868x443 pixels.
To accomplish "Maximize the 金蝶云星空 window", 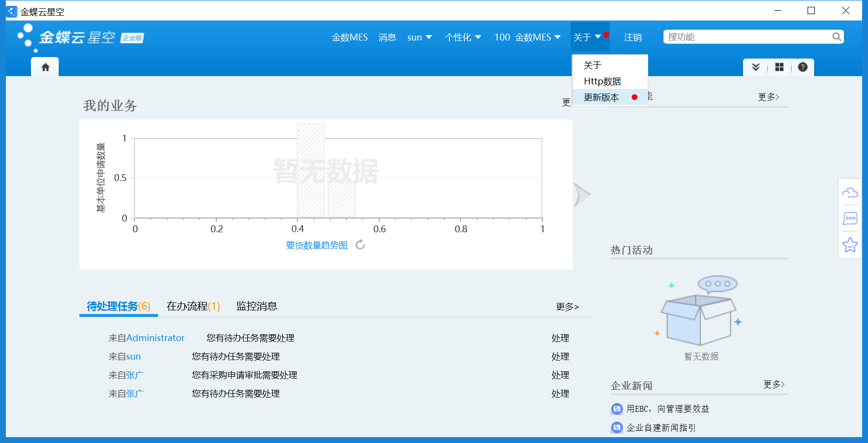I will click(x=811, y=11).
